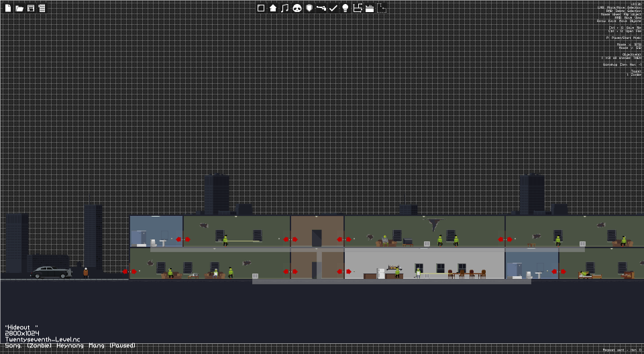Select the floor vent in lower-left room

coord(256,276)
